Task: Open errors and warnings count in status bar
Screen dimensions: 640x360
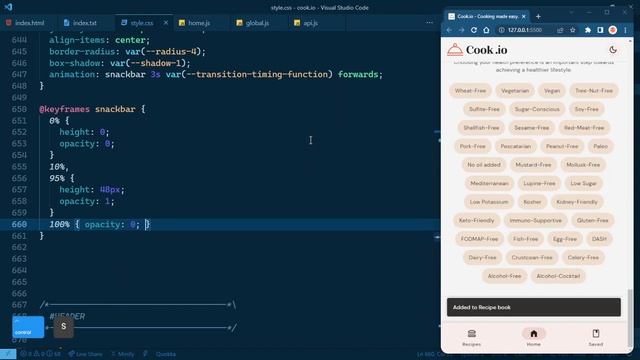Action: [40, 354]
